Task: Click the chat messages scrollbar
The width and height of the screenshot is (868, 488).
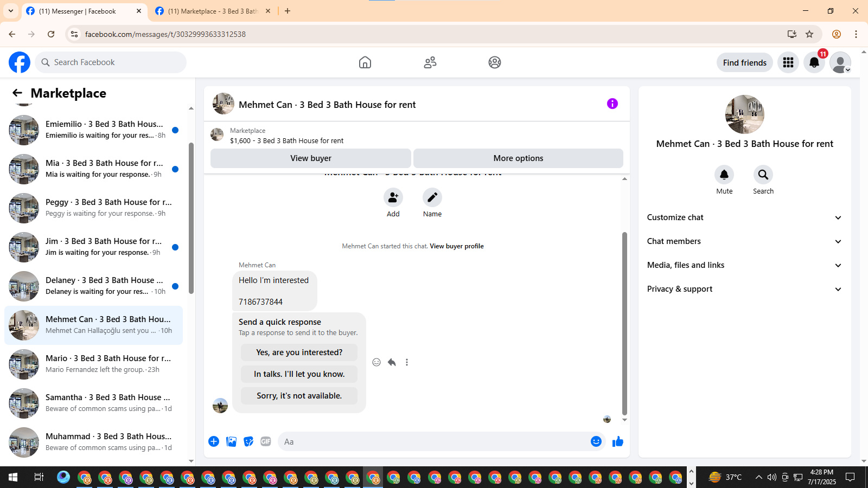Action: pos(624,323)
